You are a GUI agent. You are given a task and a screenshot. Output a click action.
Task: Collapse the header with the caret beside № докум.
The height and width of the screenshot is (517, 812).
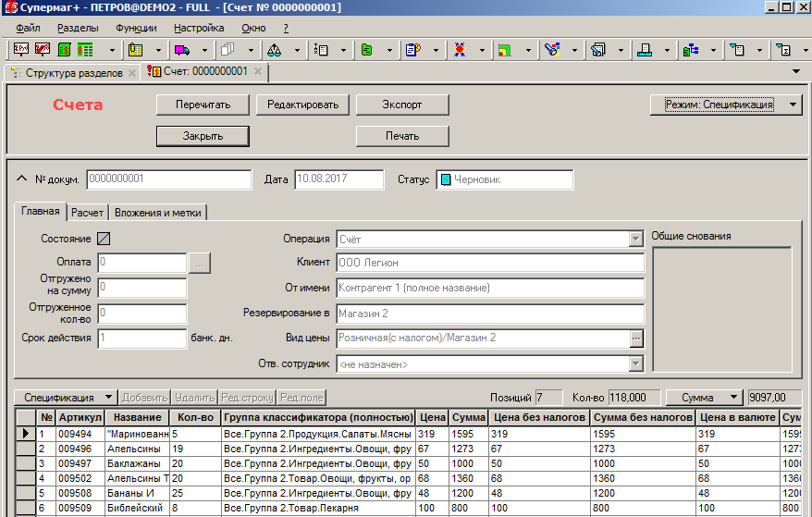point(21,178)
